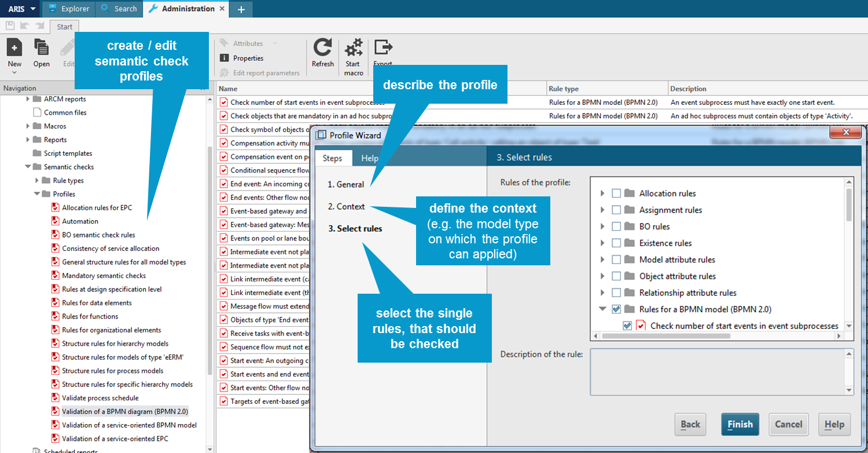Screen dimensions: 868x453
Task: Collapse the Semantic checks folder
Action: click(28, 167)
